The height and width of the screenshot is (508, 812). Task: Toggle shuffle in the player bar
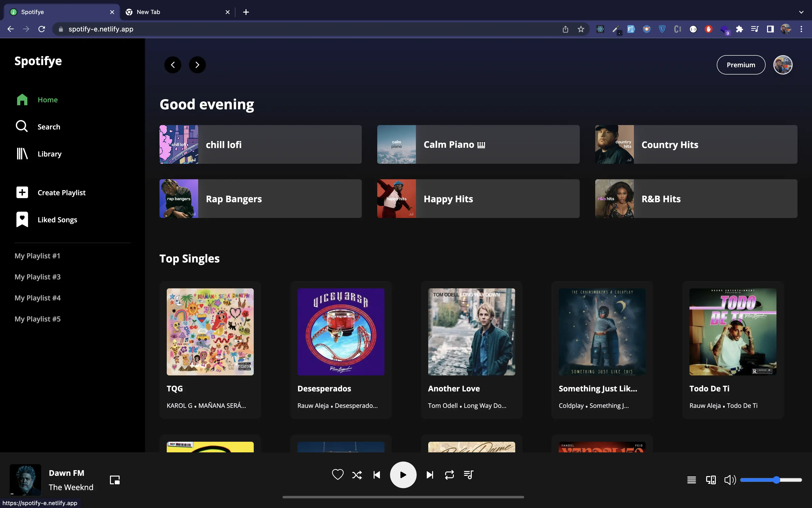[357, 475]
